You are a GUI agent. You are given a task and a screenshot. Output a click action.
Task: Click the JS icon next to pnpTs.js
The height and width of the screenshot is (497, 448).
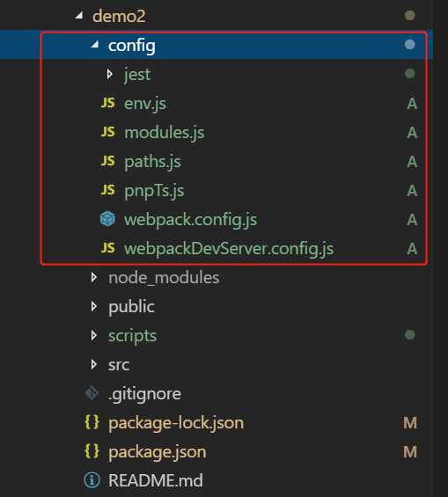[107, 190]
